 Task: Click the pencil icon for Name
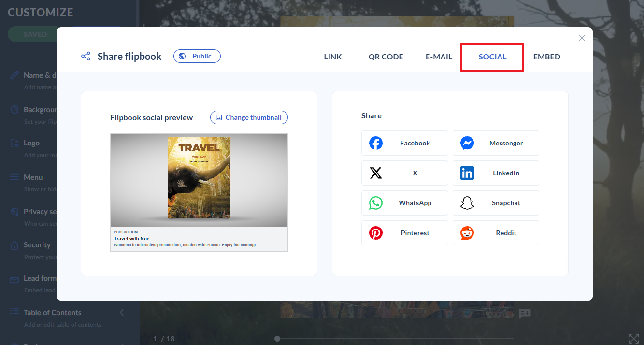click(14, 75)
